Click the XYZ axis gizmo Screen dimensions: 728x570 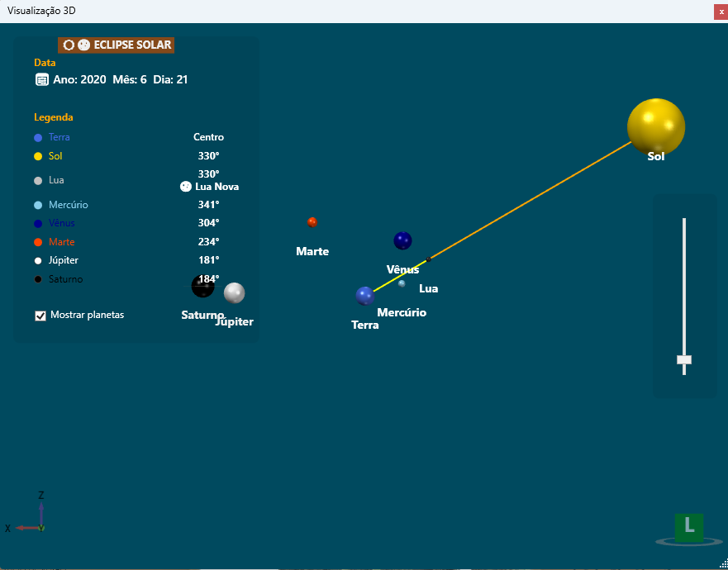pos(31,516)
